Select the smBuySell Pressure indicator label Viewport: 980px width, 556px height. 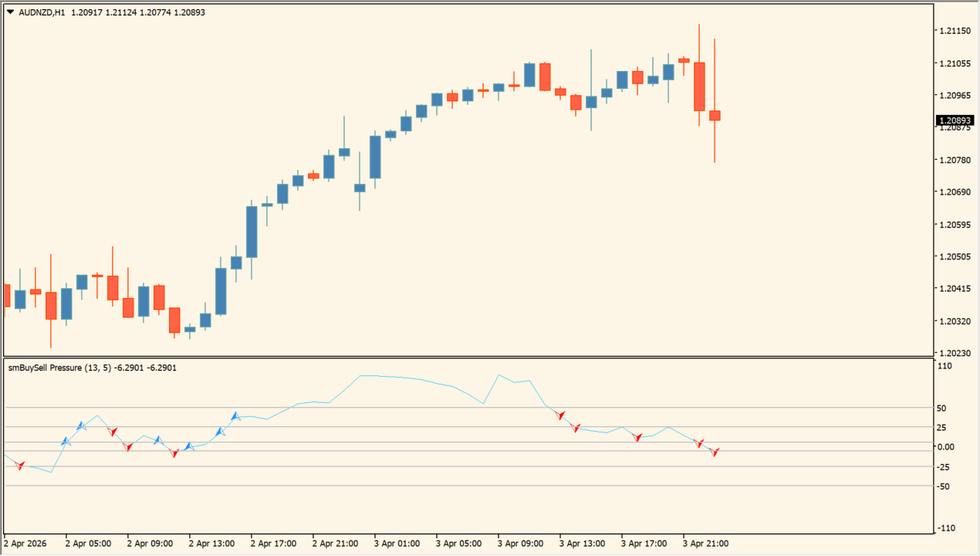[59, 368]
